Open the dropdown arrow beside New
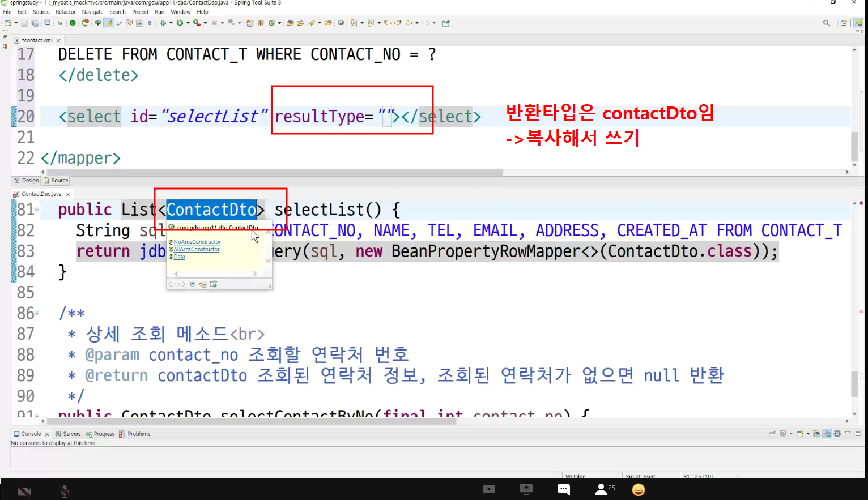This screenshot has height=500, width=868. point(16,23)
